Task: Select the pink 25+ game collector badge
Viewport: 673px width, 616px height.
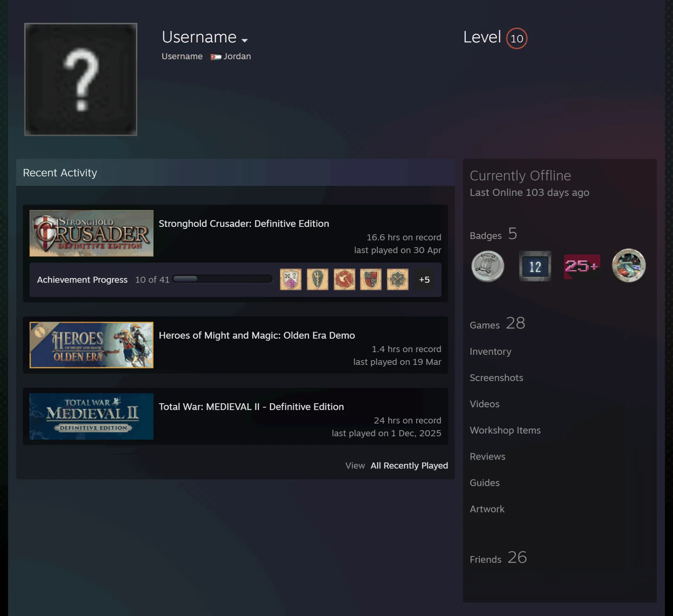Action: (x=582, y=266)
